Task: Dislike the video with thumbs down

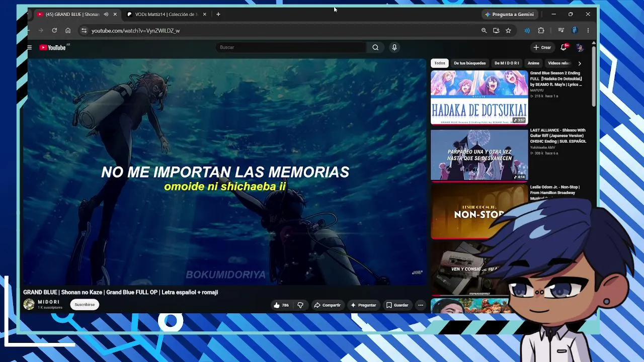Action: tap(300, 305)
